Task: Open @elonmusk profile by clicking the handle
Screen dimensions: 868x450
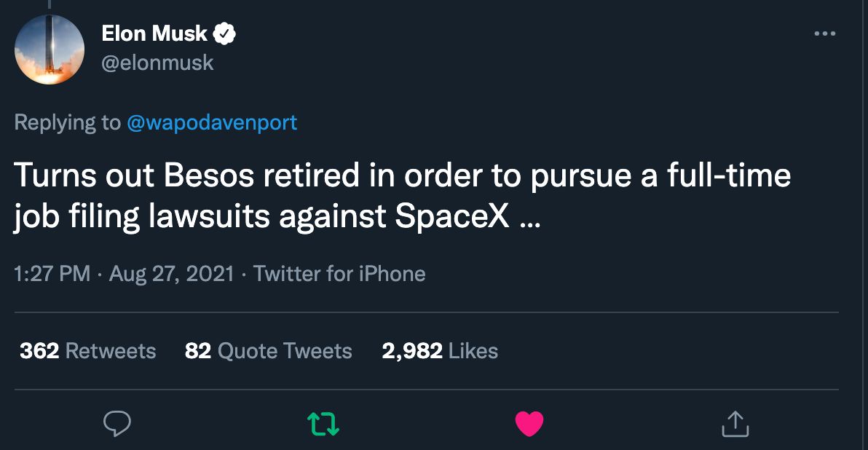Action: (x=157, y=63)
